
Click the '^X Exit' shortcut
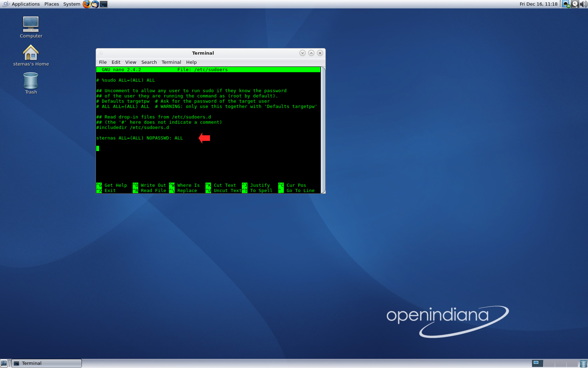(106, 191)
